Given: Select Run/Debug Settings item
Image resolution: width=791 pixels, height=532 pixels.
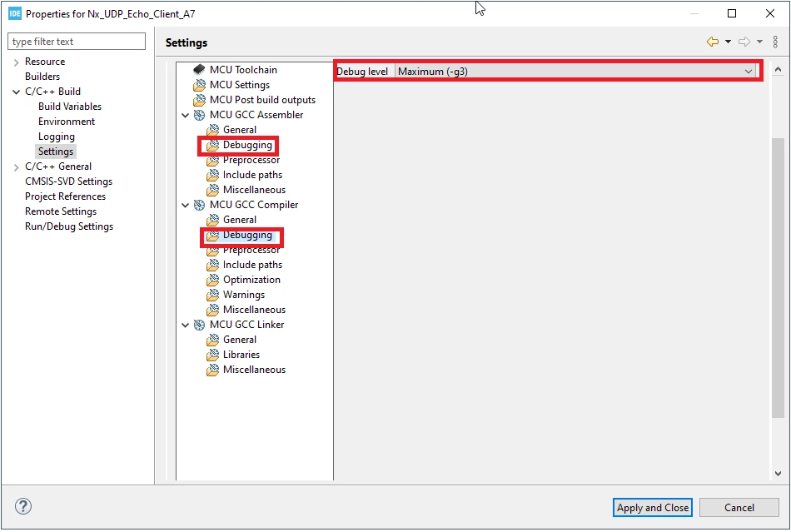Looking at the screenshot, I should 69,226.
